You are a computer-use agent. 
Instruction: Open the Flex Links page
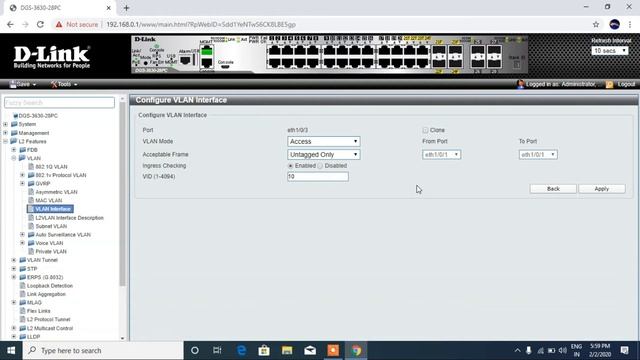[38, 311]
